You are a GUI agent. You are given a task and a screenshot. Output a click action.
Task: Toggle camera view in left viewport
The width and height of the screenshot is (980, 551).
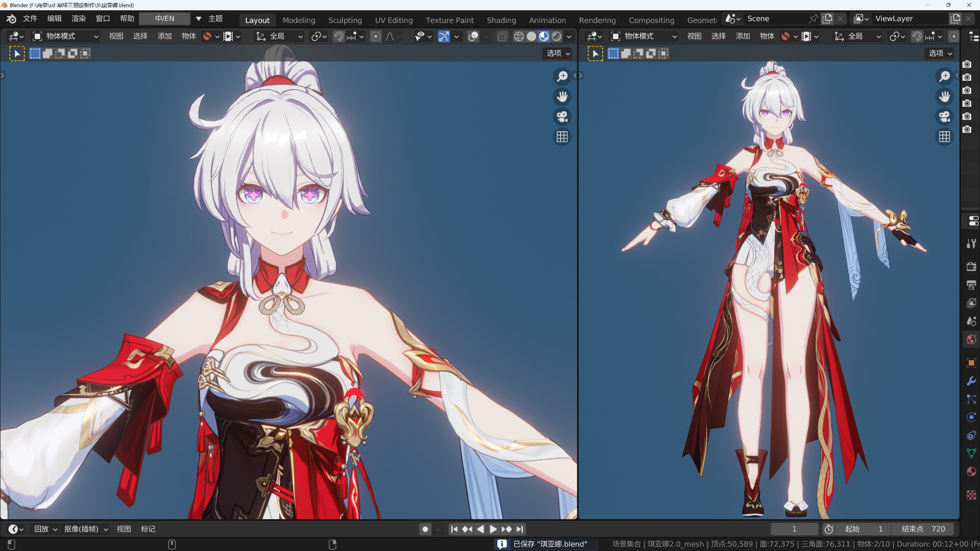tap(562, 117)
